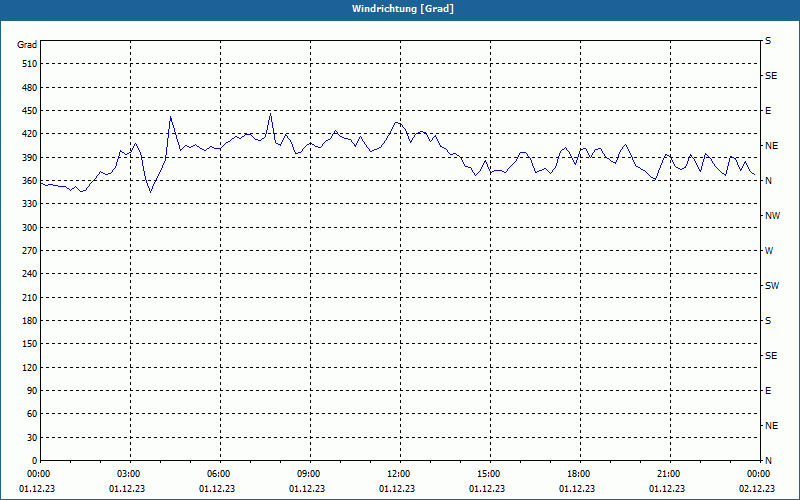The image size is (800, 500).
Task: Click the SE compass label level with 120
Action: click(771, 356)
